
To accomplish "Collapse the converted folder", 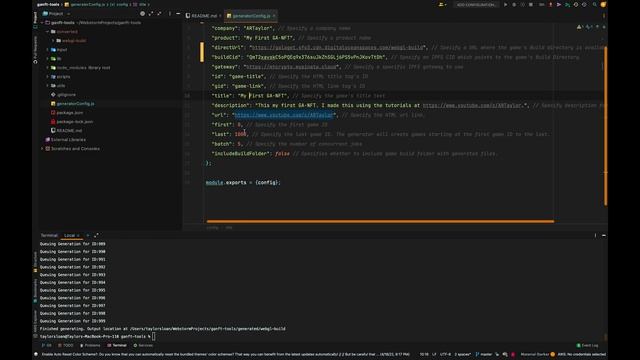I will tap(47, 31).
